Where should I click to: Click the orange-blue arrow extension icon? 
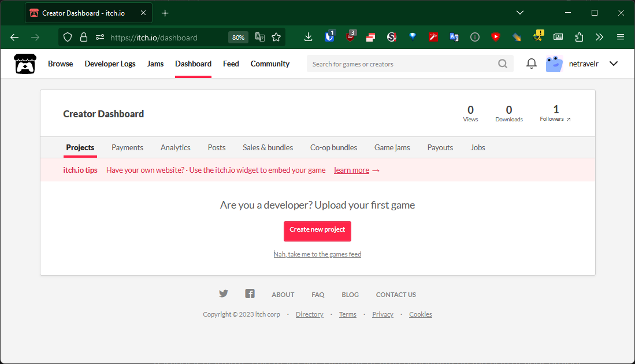tap(517, 37)
